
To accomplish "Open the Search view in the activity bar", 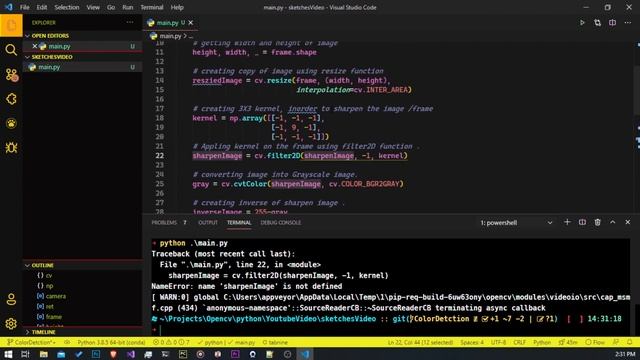I will (x=11, y=50).
